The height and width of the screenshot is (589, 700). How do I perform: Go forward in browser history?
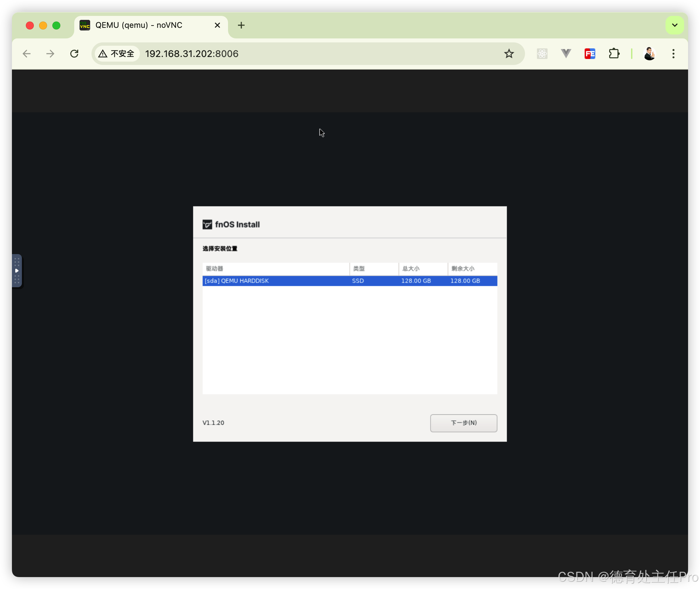(50, 54)
